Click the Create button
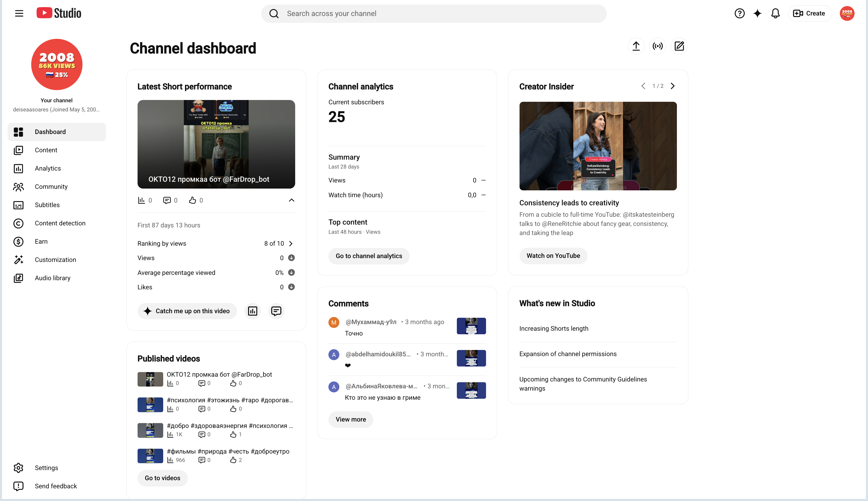868x501 pixels. pyautogui.click(x=810, y=13)
